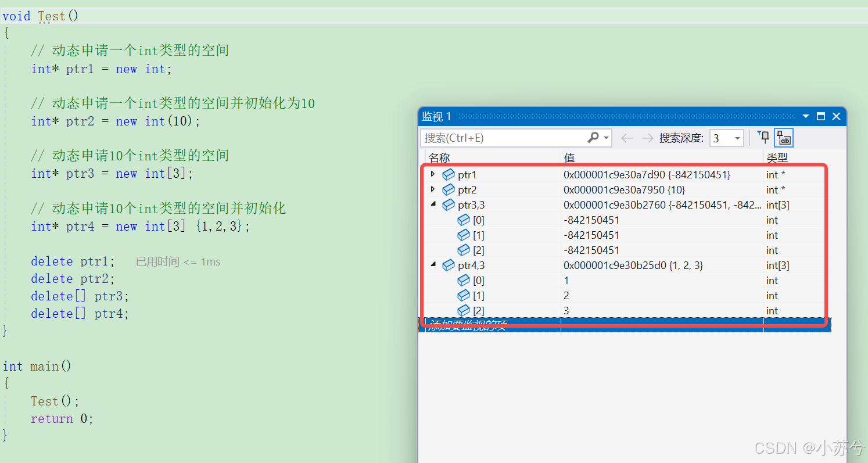Click the value 2 of ptr4 element [1]
868x463 pixels.
click(x=566, y=295)
